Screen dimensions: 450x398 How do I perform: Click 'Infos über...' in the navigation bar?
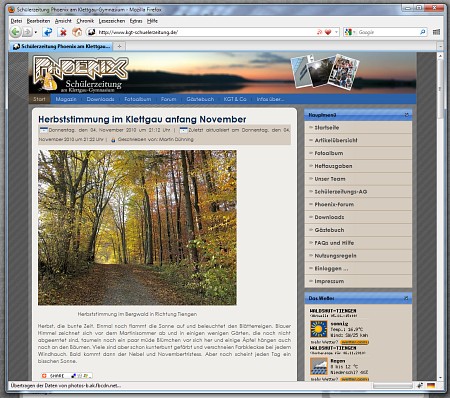coord(270,99)
